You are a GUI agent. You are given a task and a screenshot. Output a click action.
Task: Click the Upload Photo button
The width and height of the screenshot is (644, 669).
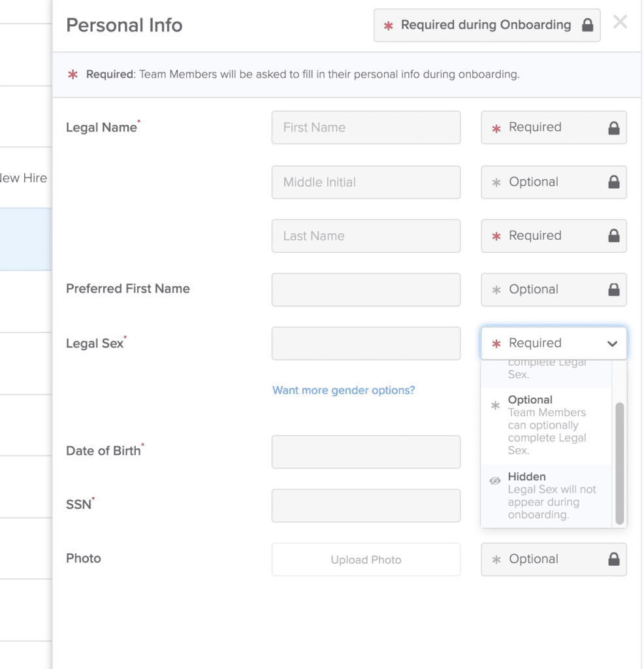[366, 559]
